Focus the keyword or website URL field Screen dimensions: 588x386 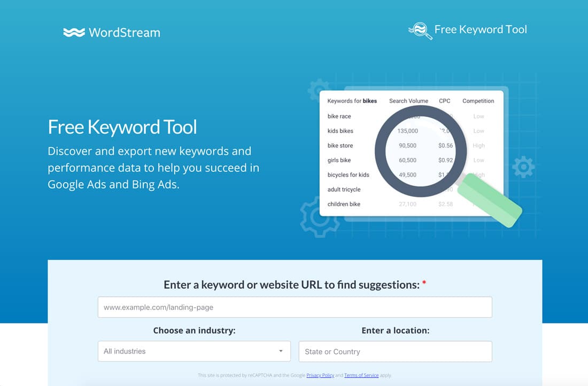pos(295,307)
